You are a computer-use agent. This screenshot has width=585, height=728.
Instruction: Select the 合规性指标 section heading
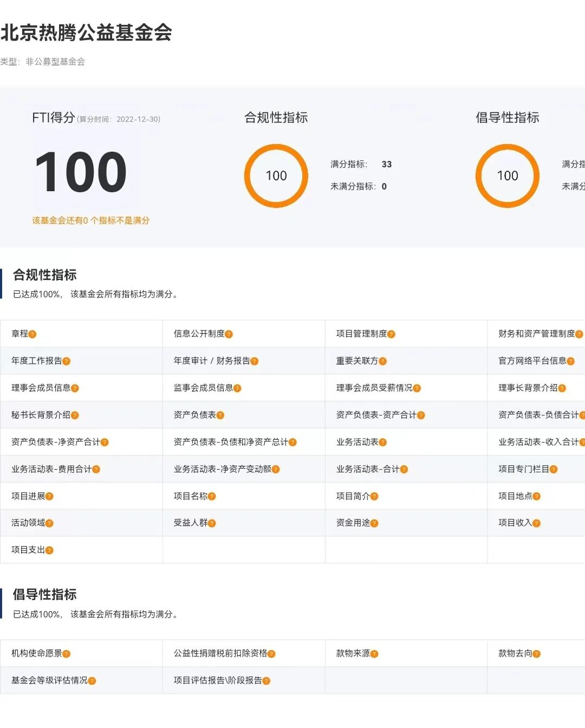tap(45, 275)
